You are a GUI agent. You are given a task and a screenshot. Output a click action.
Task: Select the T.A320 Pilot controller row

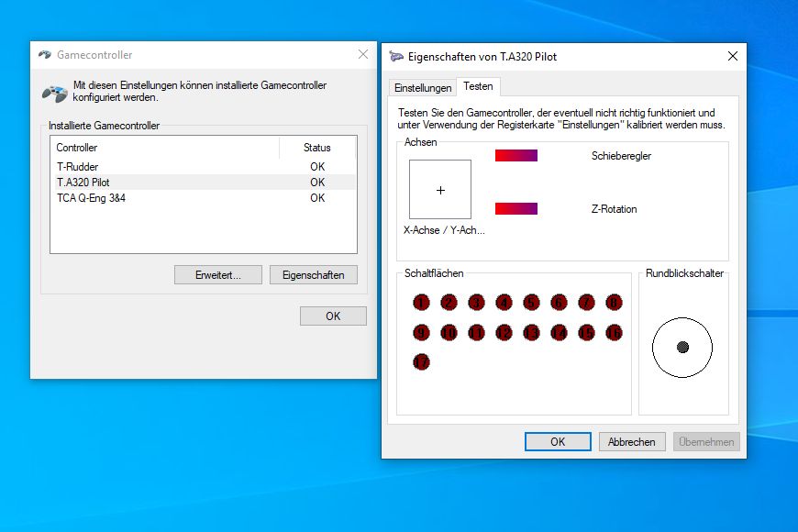[83, 183]
